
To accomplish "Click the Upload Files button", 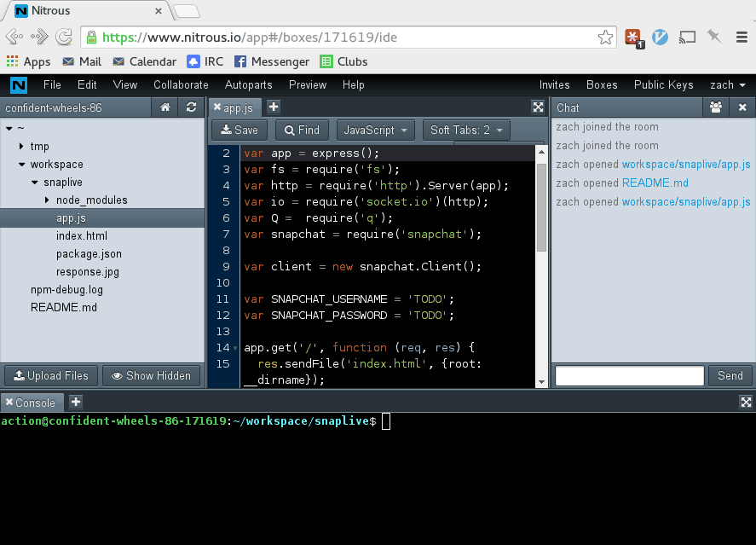I will (x=51, y=376).
